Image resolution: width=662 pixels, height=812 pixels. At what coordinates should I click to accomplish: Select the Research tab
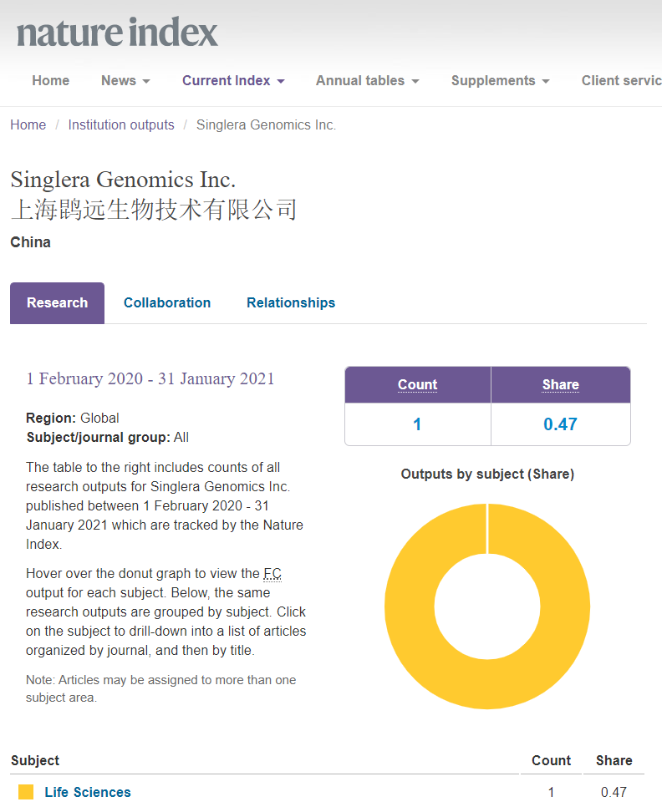(x=57, y=303)
